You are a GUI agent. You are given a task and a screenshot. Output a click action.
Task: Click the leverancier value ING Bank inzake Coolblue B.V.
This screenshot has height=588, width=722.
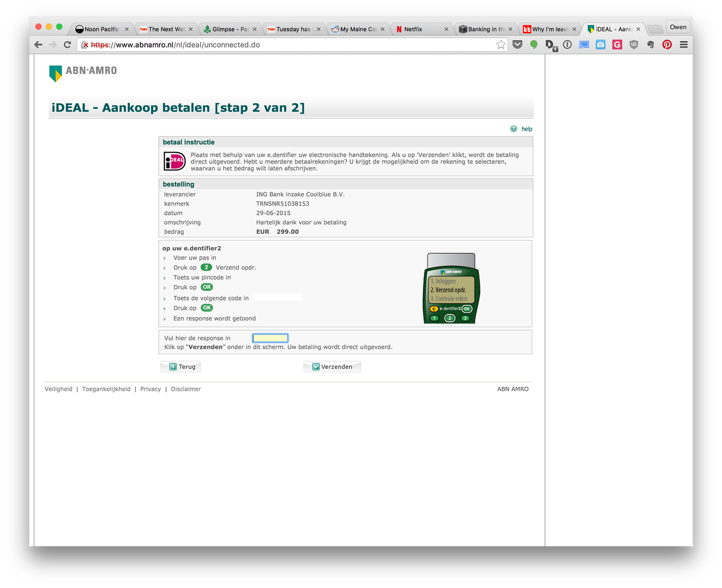(300, 194)
